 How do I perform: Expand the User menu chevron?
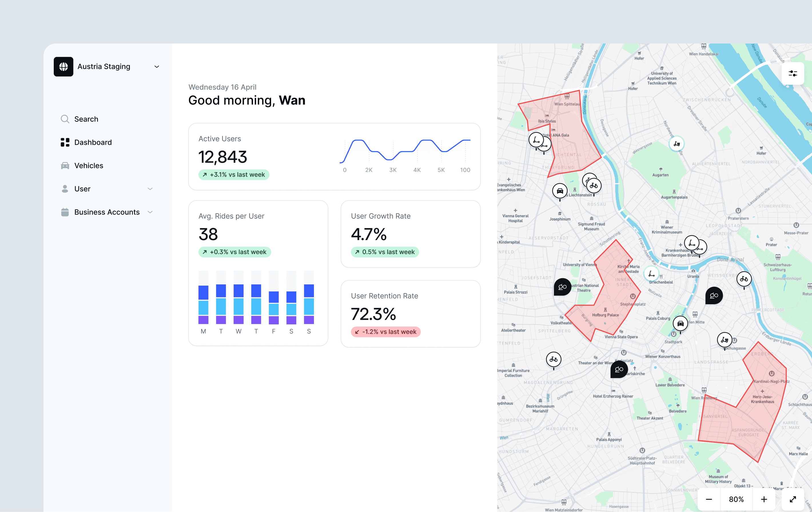(150, 189)
